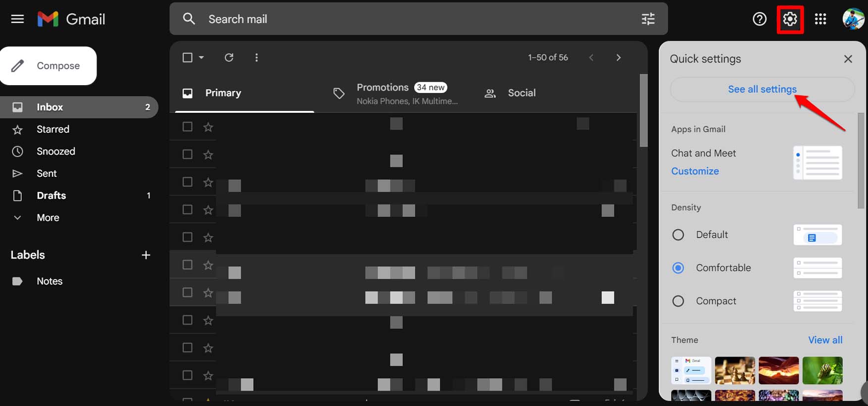Image resolution: width=868 pixels, height=406 pixels.
Task: Click the search magnifier icon
Action: coord(189,19)
